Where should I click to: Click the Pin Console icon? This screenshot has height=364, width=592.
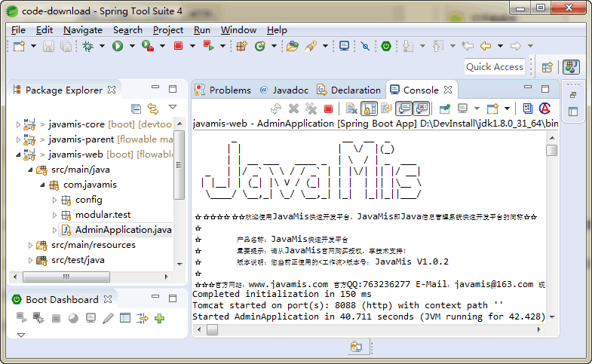pos(445,109)
